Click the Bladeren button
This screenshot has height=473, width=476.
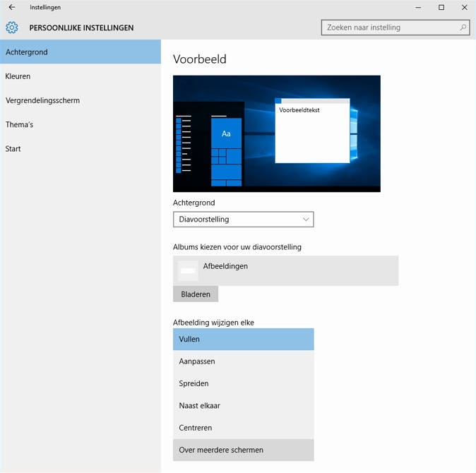(196, 294)
